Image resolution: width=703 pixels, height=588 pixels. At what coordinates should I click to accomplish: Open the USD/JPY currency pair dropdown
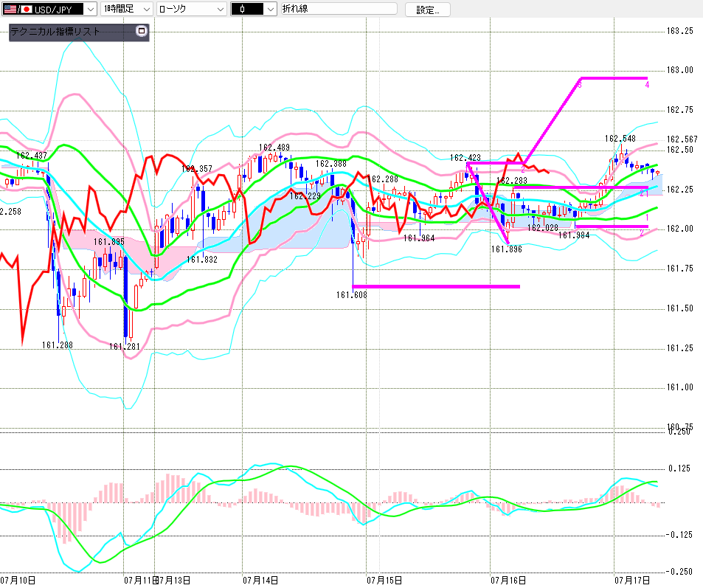coord(91,9)
